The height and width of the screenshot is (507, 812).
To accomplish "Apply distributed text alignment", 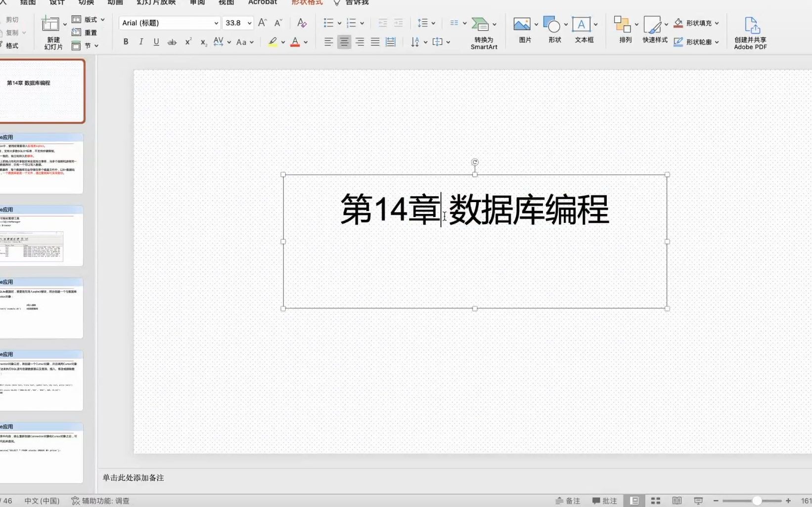I will [x=390, y=42].
